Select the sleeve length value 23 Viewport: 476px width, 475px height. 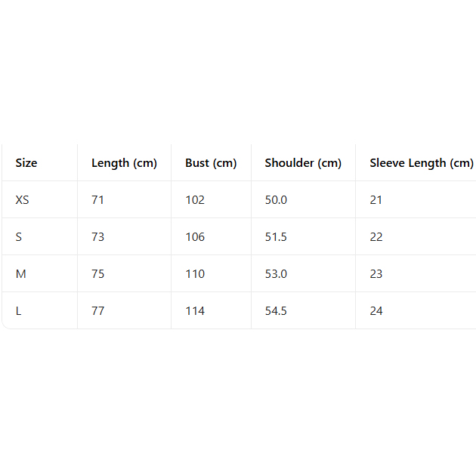(376, 274)
